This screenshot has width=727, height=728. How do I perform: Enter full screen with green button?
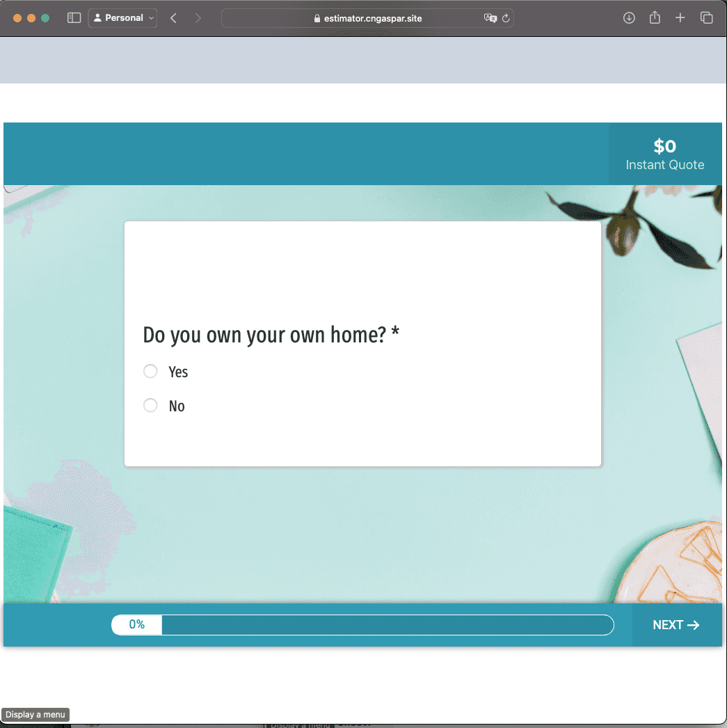tap(45, 18)
